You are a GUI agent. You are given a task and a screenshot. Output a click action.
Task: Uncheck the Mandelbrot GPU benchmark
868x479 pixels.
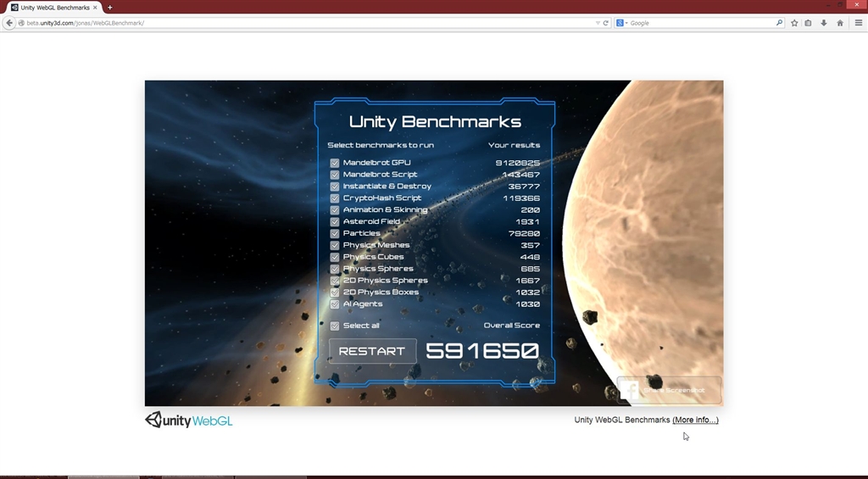coord(334,163)
